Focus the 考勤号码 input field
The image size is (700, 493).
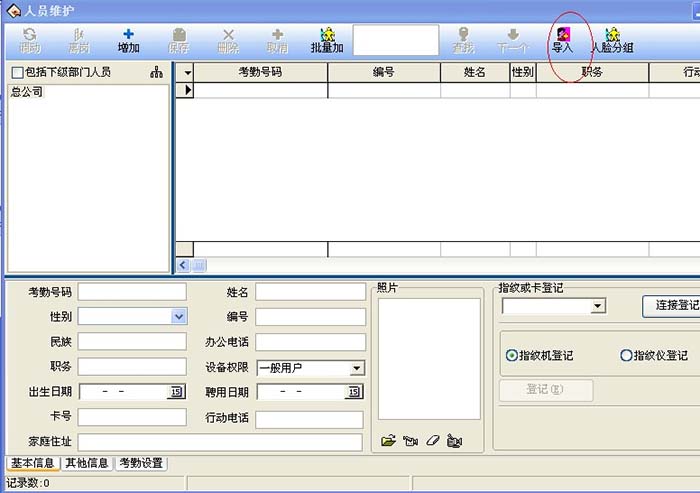tap(132, 292)
